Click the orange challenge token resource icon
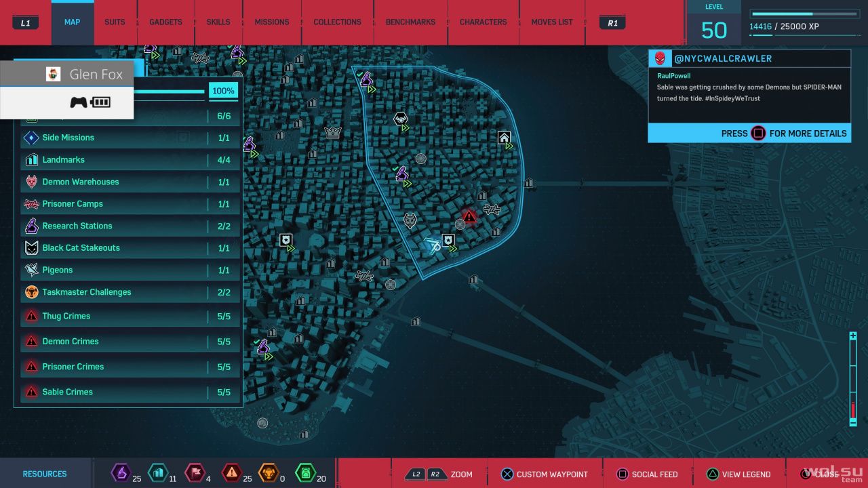868x488 pixels. point(269,472)
